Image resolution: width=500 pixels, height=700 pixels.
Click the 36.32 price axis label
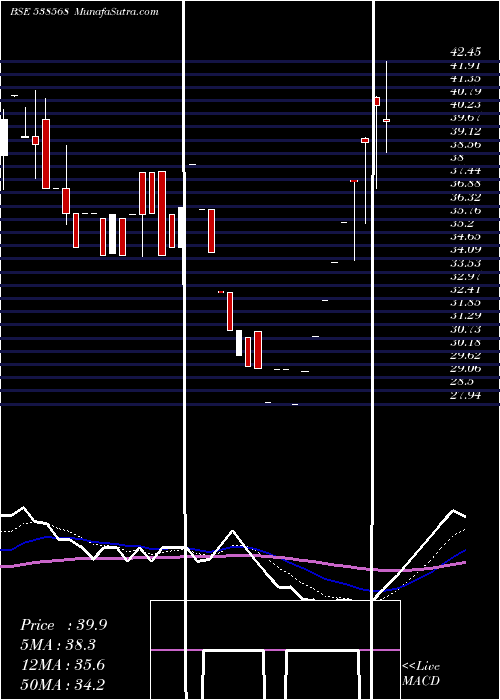[x=466, y=197]
